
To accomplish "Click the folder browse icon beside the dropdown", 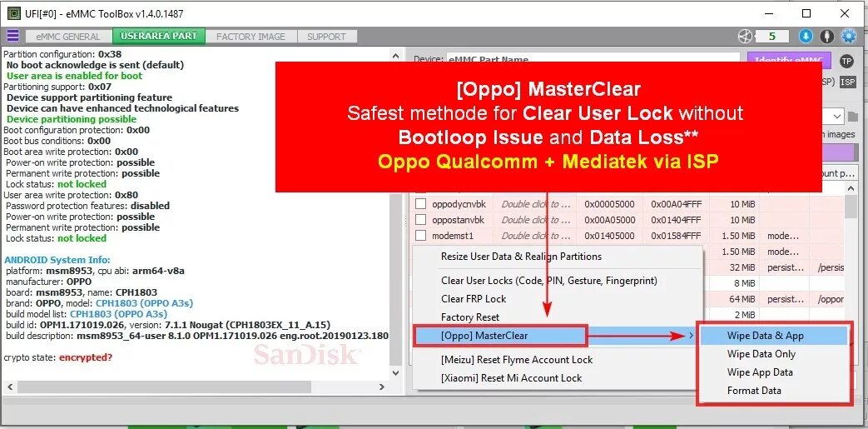I will pos(852,117).
